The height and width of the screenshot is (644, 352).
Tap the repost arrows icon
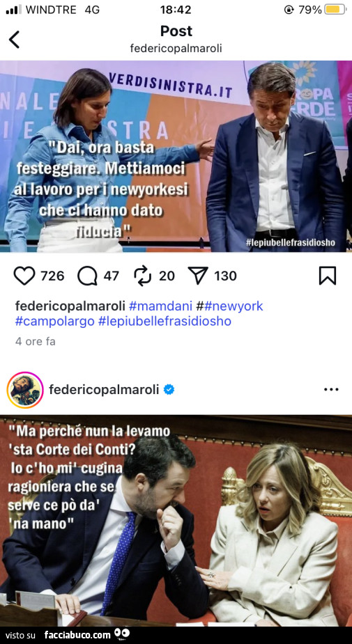click(x=143, y=276)
